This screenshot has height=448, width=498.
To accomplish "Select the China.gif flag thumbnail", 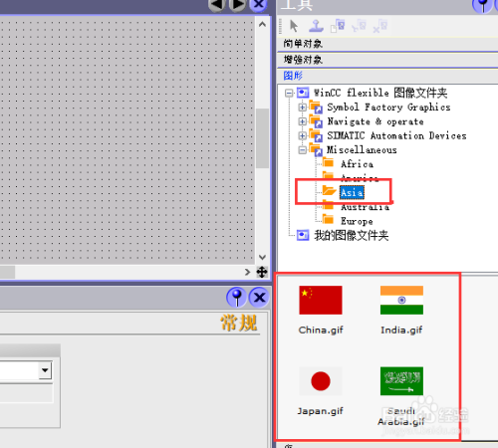I will [x=321, y=300].
